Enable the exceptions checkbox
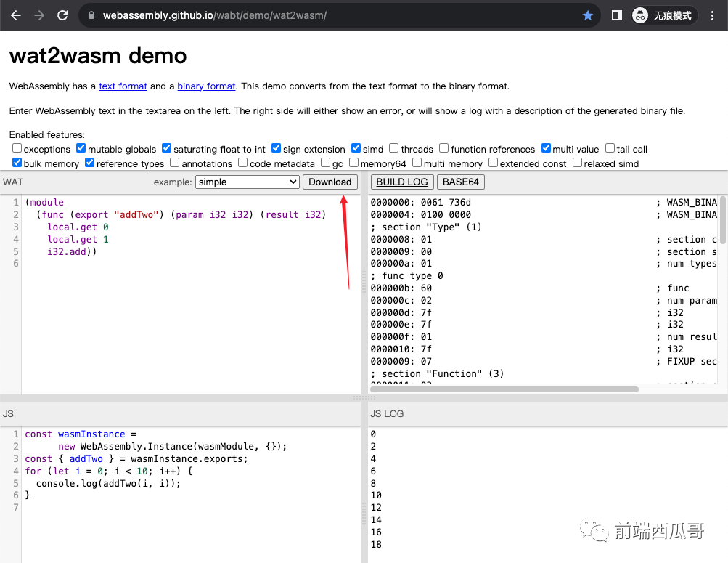 coord(17,148)
